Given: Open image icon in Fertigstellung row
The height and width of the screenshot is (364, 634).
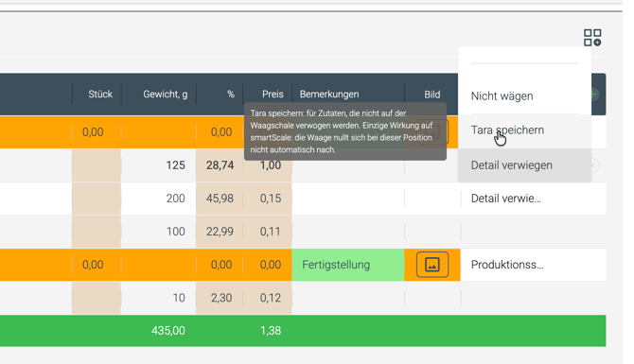Looking at the screenshot, I should [432, 265].
